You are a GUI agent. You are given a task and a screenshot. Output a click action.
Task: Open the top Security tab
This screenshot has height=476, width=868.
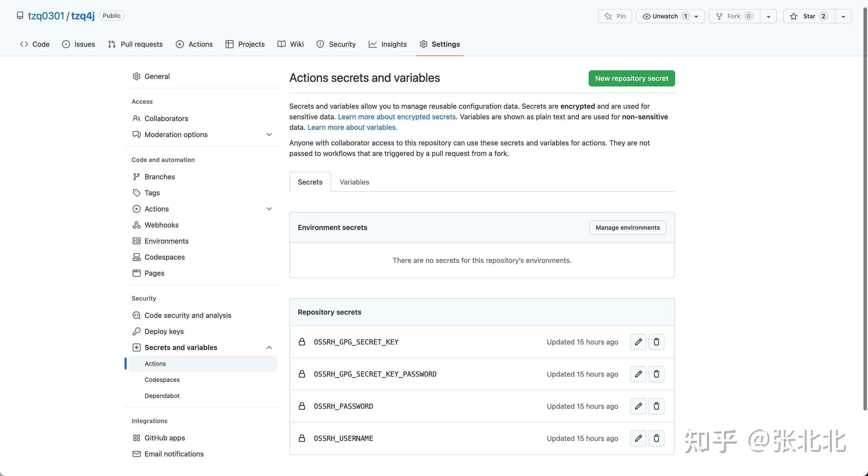click(x=336, y=44)
